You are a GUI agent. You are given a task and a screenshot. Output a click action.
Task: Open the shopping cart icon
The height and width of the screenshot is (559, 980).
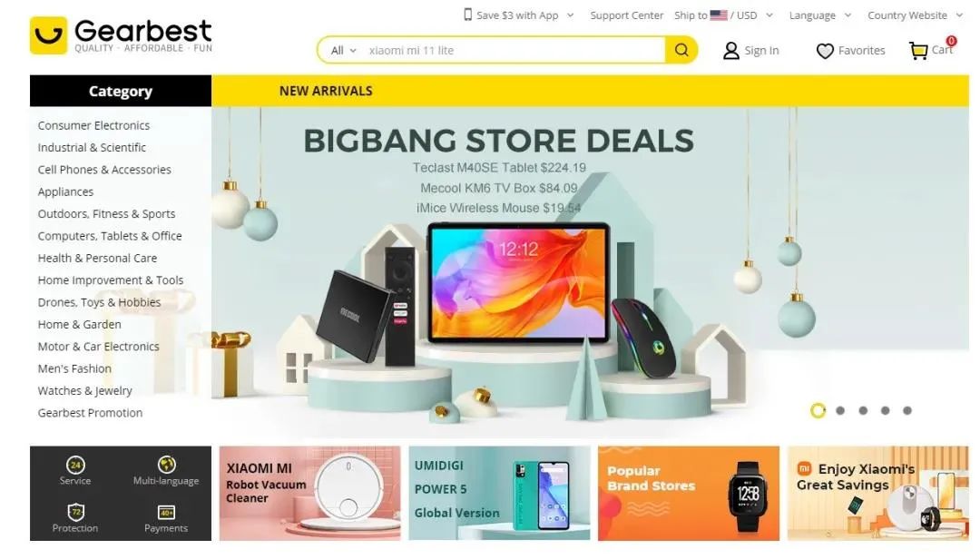[x=918, y=51]
